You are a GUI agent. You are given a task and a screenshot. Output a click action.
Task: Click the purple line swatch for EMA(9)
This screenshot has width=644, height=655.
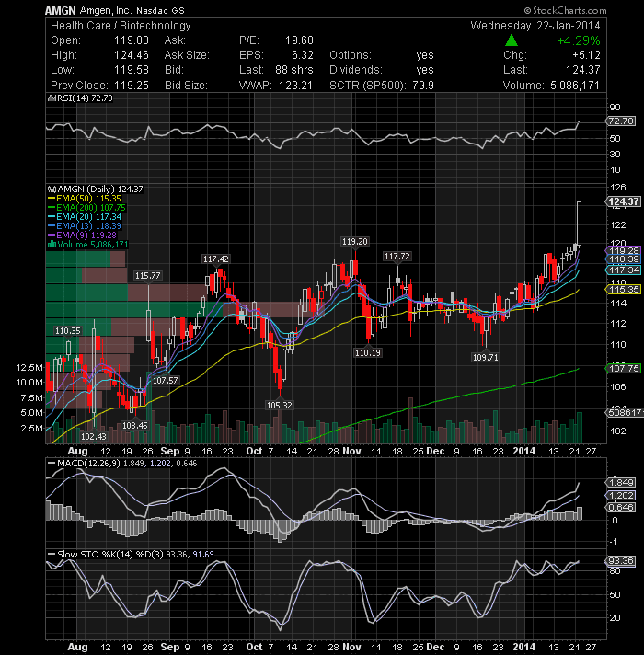click(x=52, y=236)
